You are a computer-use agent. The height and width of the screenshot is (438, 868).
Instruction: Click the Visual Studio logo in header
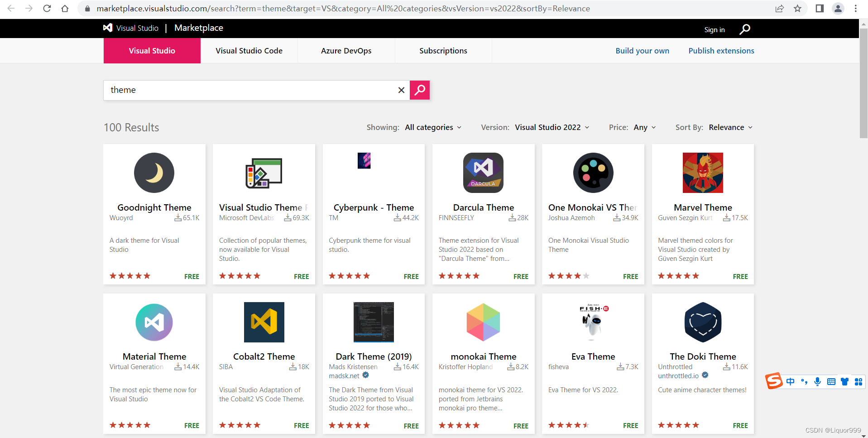(131, 28)
